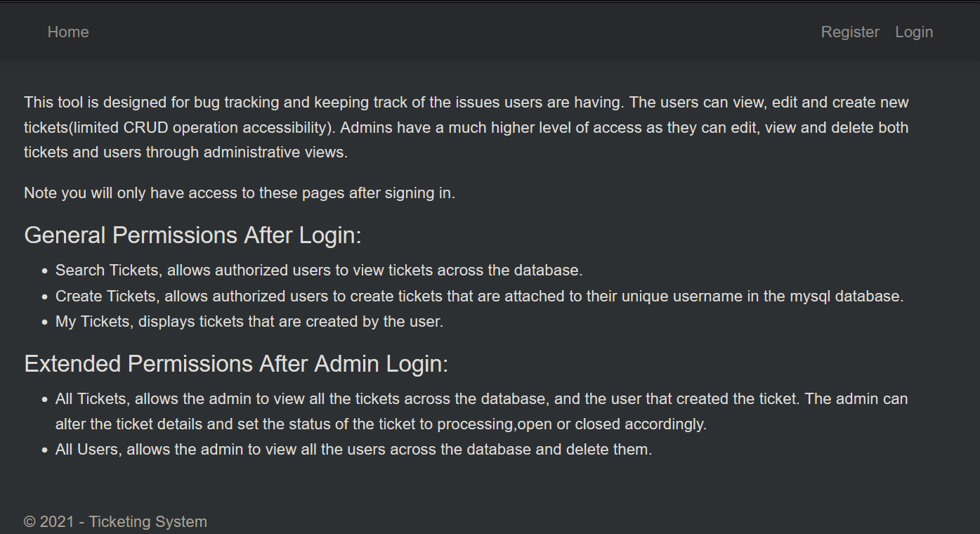980x534 pixels.
Task: Click the dark navigation bar area
Action: (x=457, y=32)
